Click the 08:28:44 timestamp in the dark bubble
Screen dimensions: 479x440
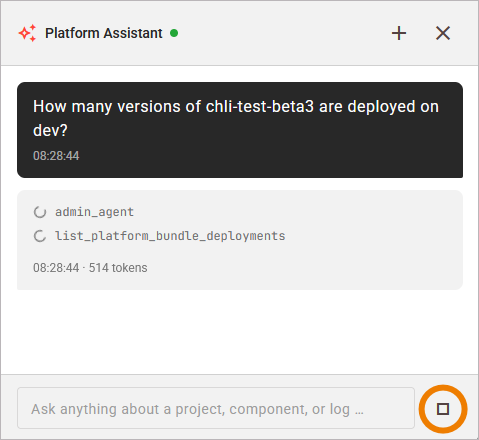(56, 156)
